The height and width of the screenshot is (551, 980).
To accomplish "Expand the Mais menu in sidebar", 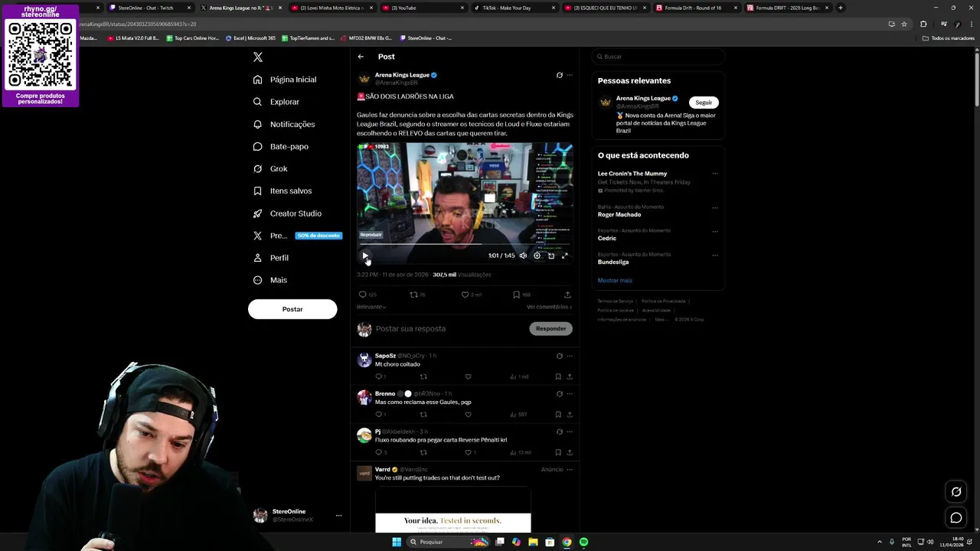I will coord(270,280).
